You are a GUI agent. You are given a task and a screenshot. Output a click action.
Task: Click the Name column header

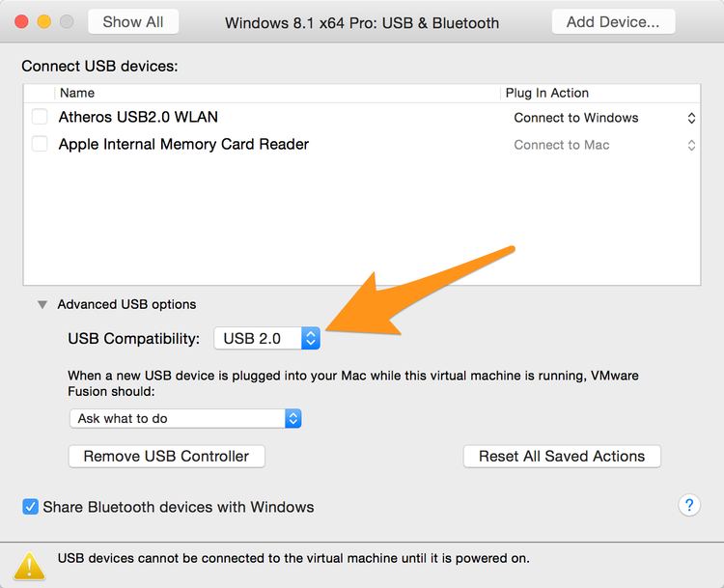pos(277,93)
